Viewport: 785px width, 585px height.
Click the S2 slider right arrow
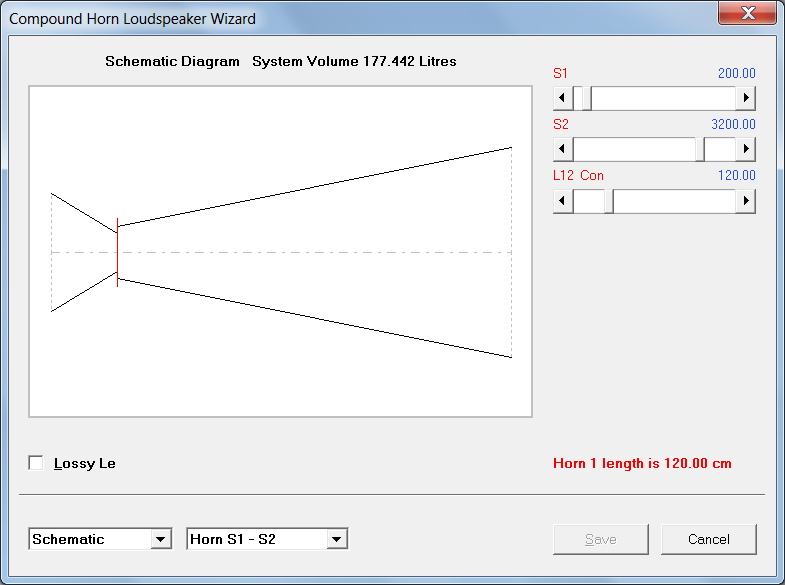pos(745,149)
